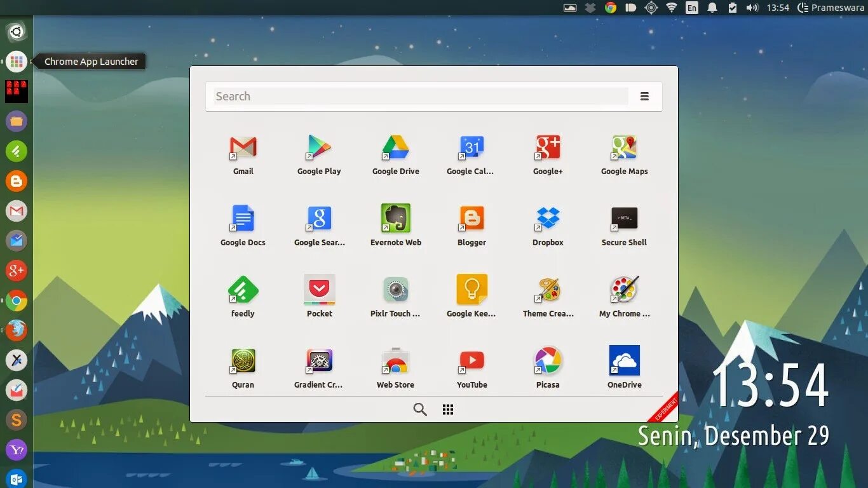Launch Blogger from the Unity dock

17,181
